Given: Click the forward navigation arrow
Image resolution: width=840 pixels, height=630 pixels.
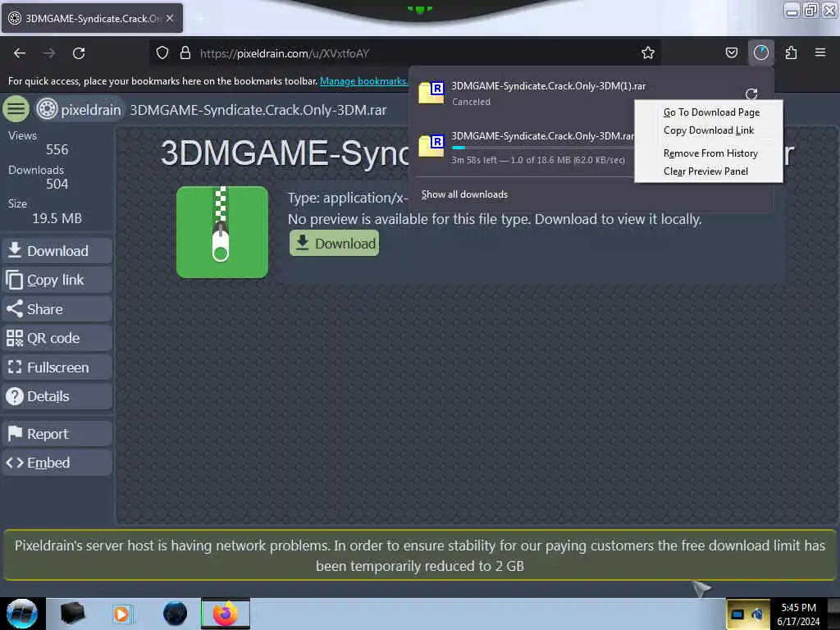Looking at the screenshot, I should 49,53.
